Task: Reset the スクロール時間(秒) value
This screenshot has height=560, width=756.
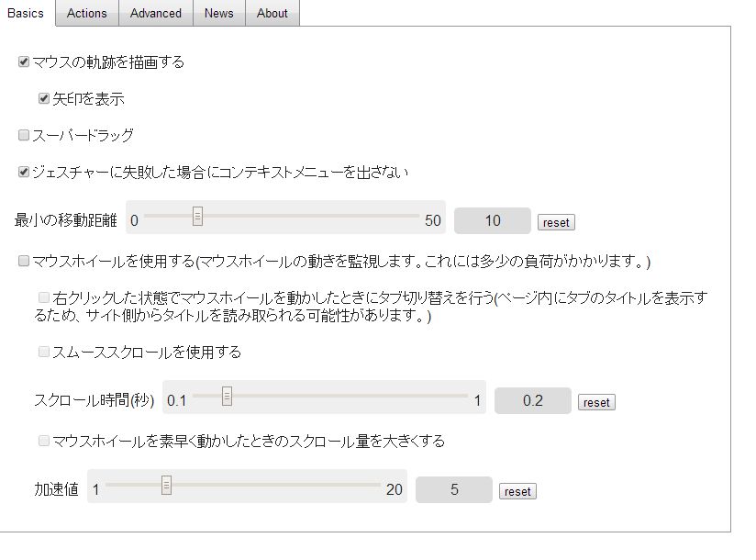Action: coord(596,402)
